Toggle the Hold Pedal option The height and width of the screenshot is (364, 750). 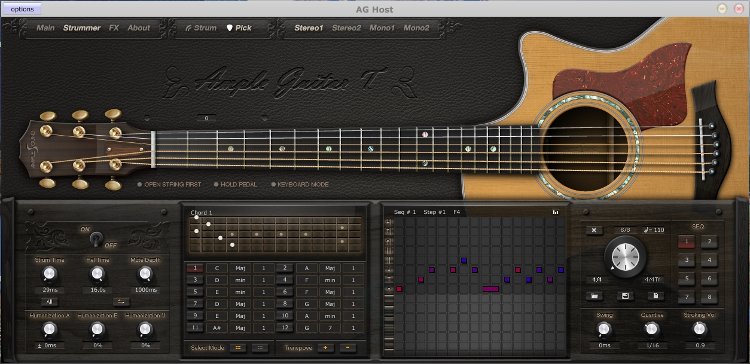(235, 184)
